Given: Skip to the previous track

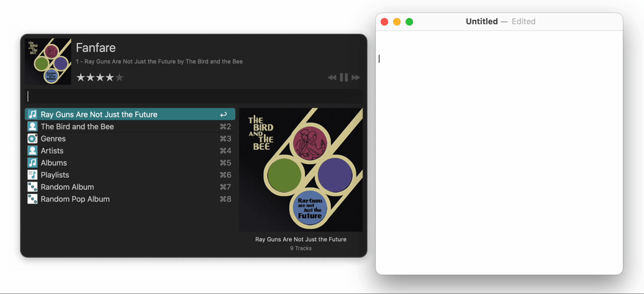Looking at the screenshot, I should [332, 77].
